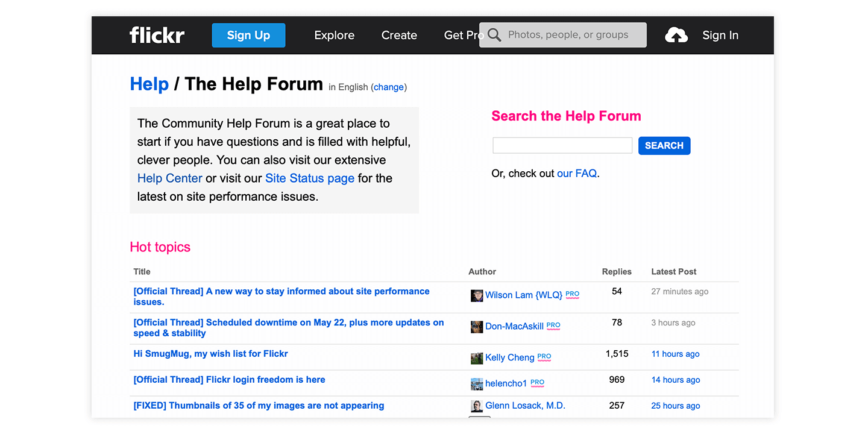Open the 11 hours ago latest post
Image resolution: width=868 pixels, height=434 pixels.
pos(675,354)
